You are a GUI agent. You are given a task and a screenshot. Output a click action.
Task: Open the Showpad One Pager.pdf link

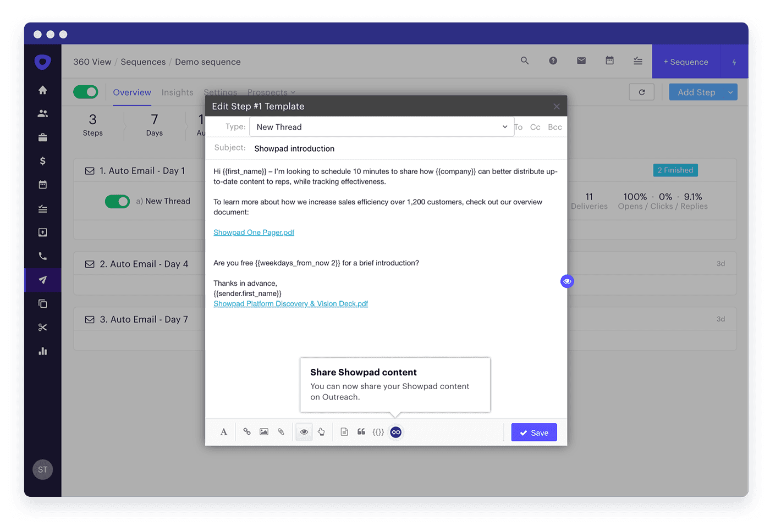point(254,232)
